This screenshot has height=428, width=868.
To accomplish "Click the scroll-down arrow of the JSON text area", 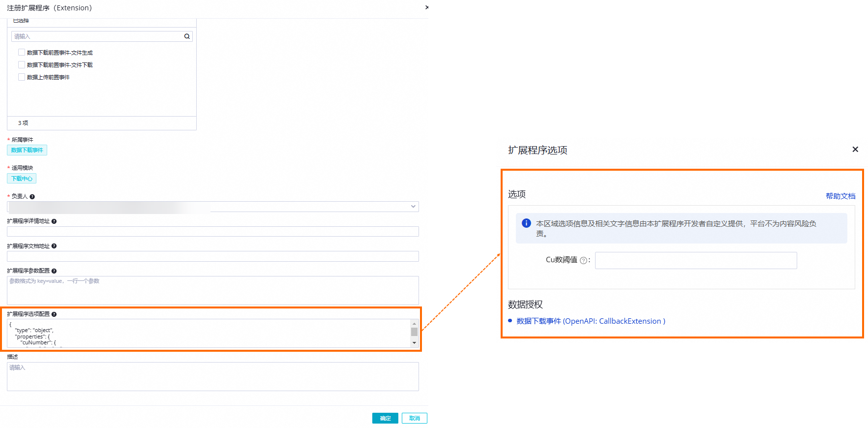I will [x=415, y=343].
